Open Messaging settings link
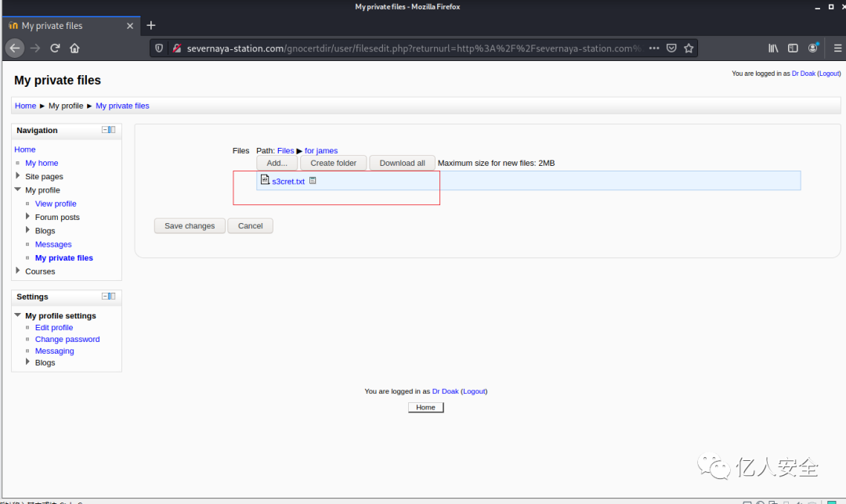 point(55,351)
